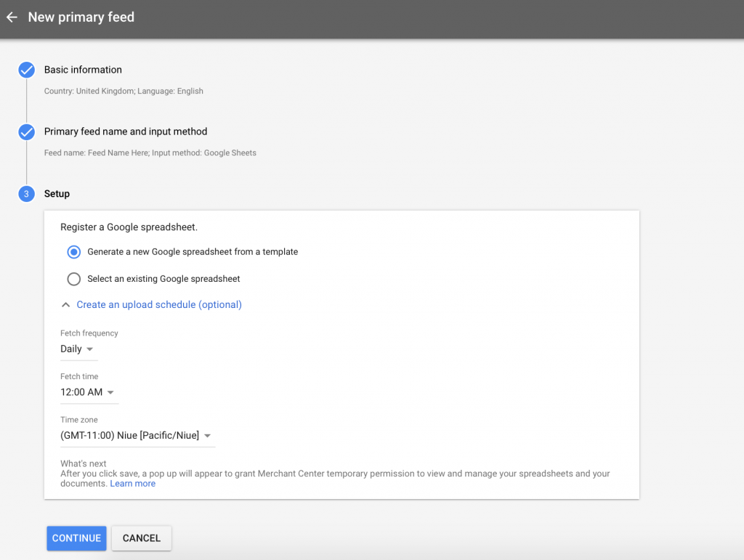This screenshot has height=560, width=744.
Task: Open the completed Basic information step checkmark
Action: (27, 70)
